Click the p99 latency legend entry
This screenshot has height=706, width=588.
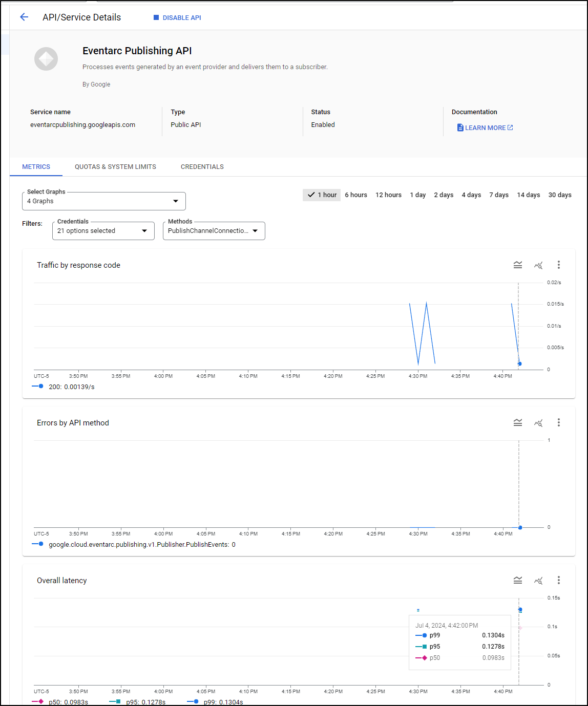[215, 702]
